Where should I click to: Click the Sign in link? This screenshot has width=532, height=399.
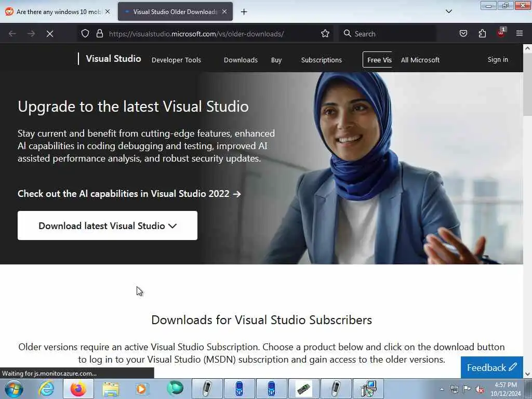[x=498, y=59]
